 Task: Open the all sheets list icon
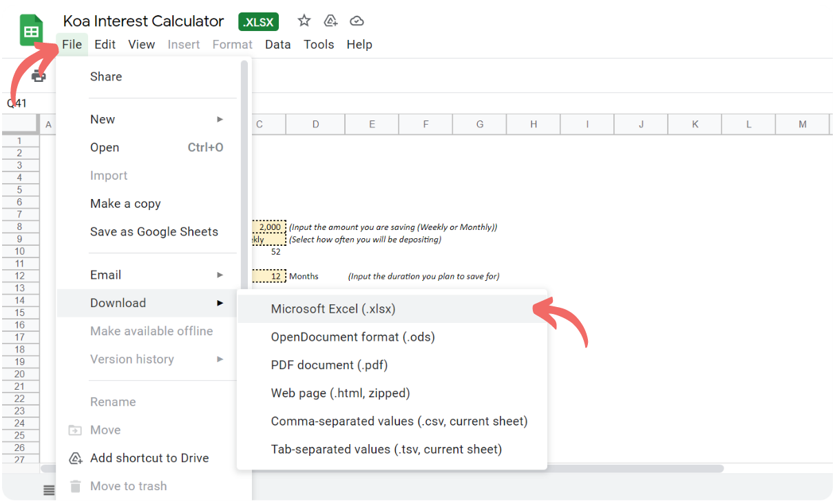(x=49, y=490)
